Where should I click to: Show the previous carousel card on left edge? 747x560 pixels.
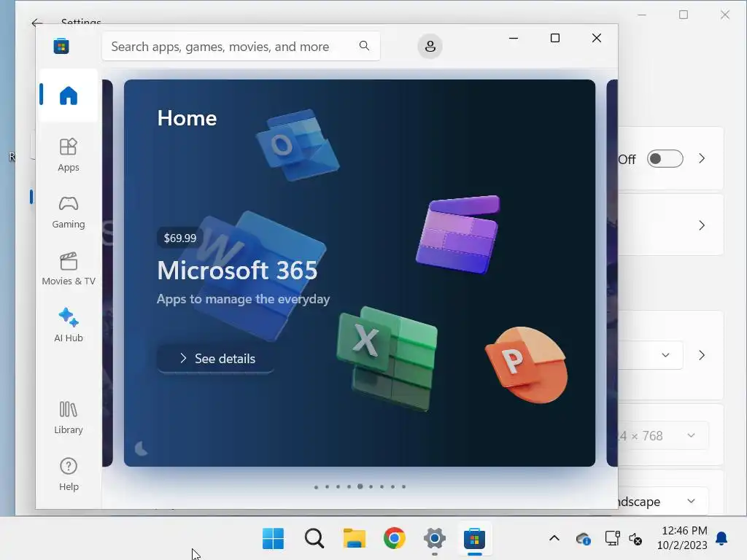[x=108, y=273]
